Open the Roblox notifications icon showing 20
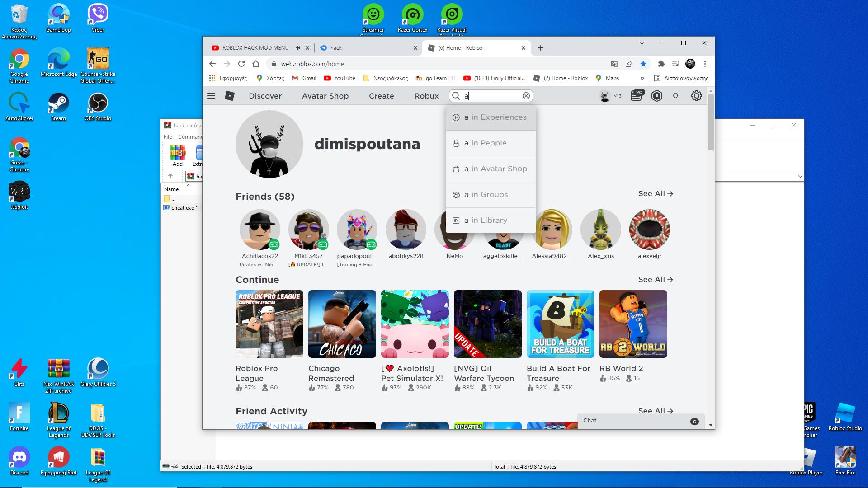 pyautogui.click(x=636, y=96)
